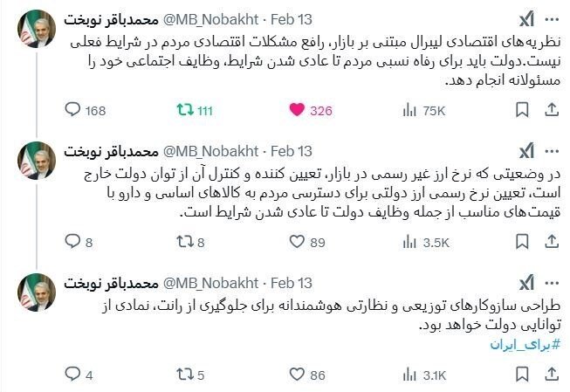Bookmark the first tweet

point(521,111)
